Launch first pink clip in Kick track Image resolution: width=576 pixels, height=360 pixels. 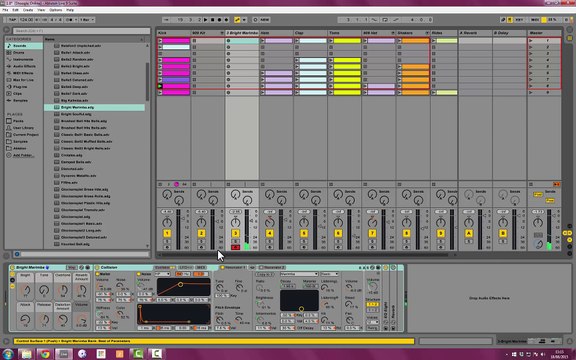[x=160, y=41]
